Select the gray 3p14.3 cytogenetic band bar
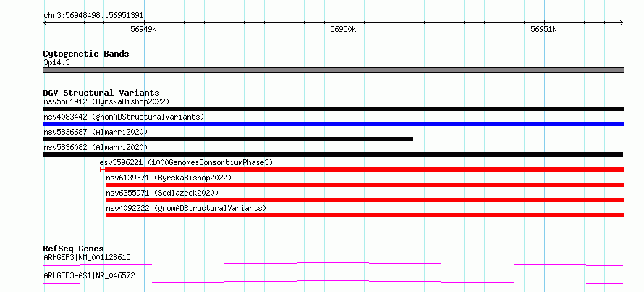Screen dimensions: 644x292 point(333,70)
